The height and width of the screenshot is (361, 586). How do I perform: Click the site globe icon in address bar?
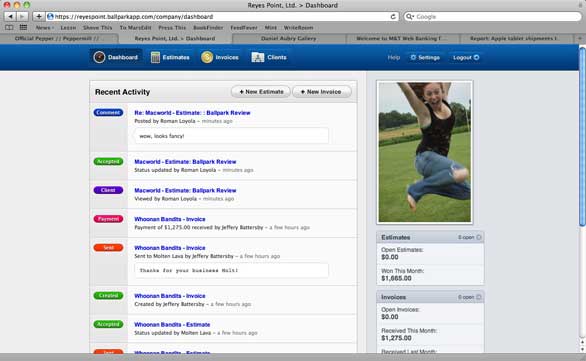[x=50, y=16]
